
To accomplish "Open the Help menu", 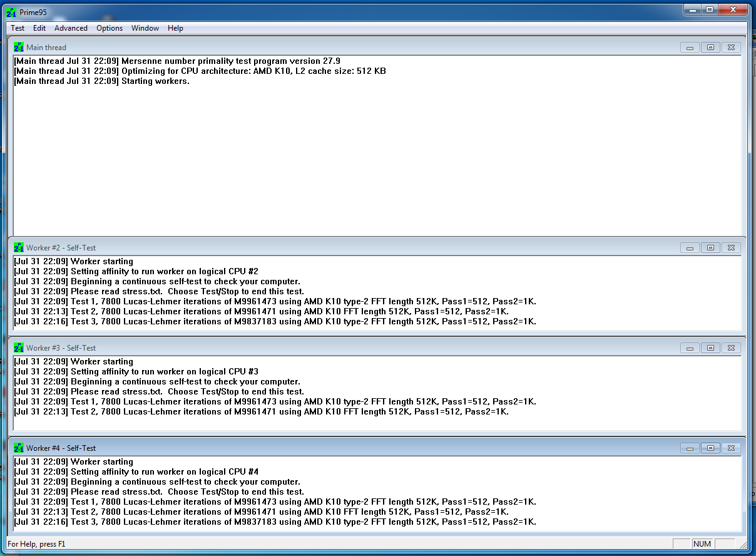I will 175,28.
